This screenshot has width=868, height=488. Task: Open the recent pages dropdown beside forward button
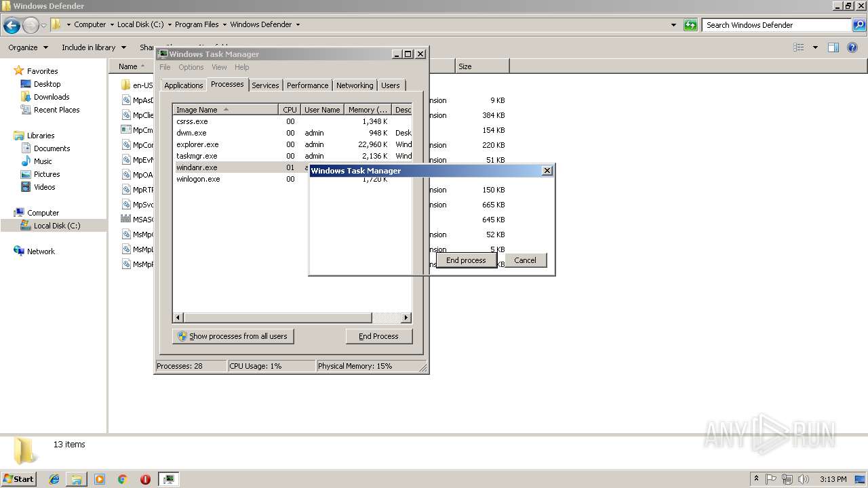click(44, 26)
